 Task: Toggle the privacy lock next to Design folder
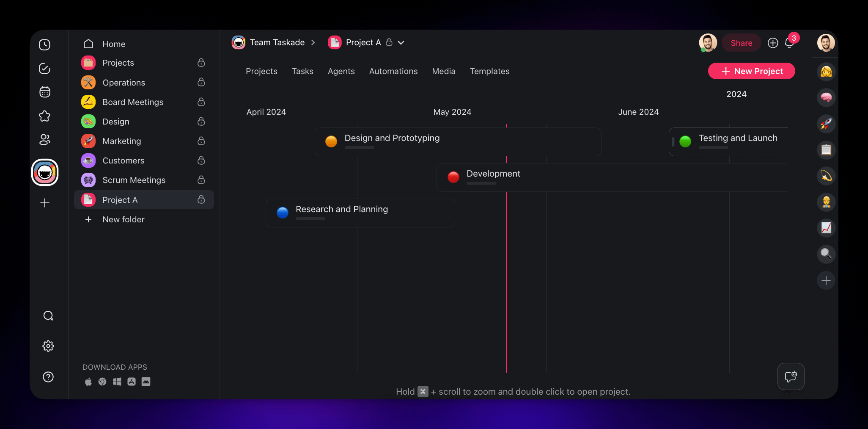pos(201,122)
